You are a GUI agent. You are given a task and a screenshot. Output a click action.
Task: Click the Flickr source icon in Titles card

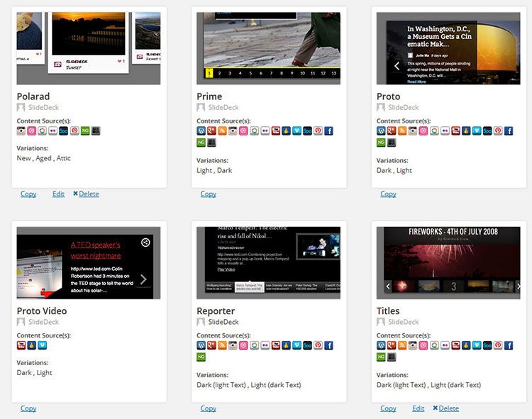(x=445, y=345)
